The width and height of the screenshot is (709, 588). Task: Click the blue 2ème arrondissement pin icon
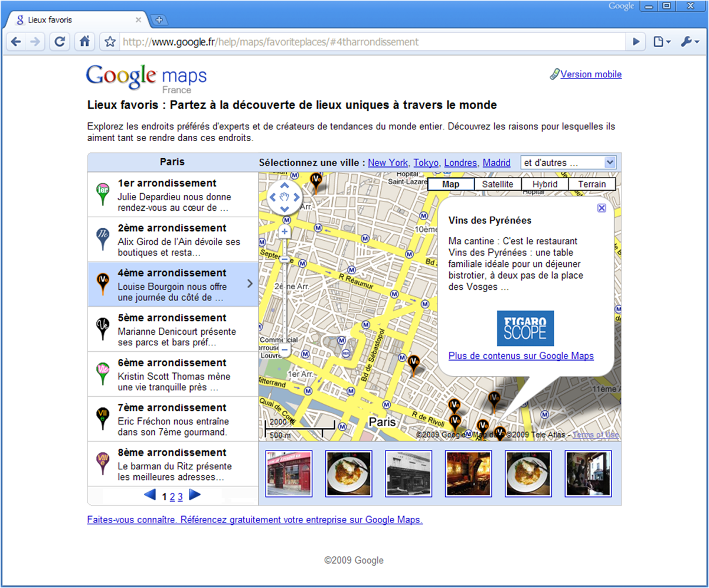point(103,239)
